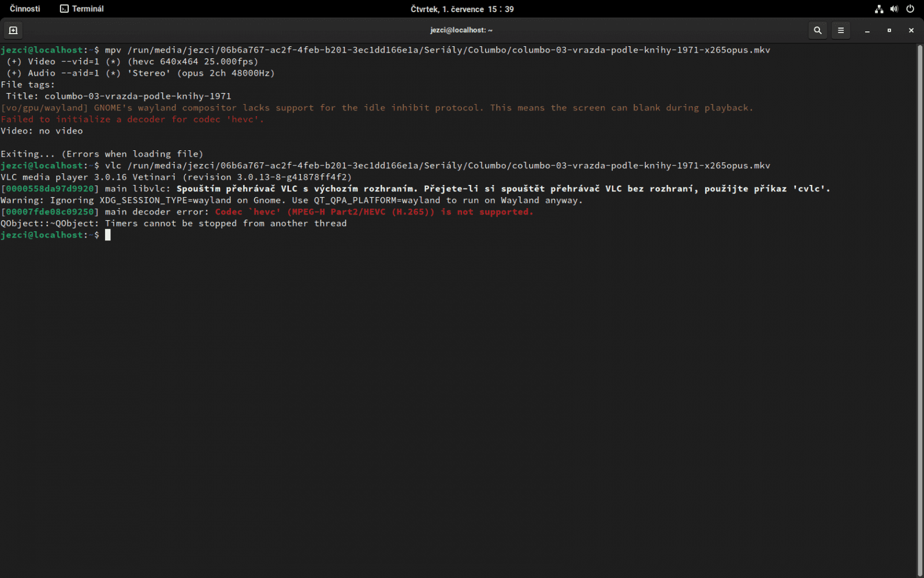The width and height of the screenshot is (924, 578).
Task: Click the mpv command line text
Action: [115, 50]
